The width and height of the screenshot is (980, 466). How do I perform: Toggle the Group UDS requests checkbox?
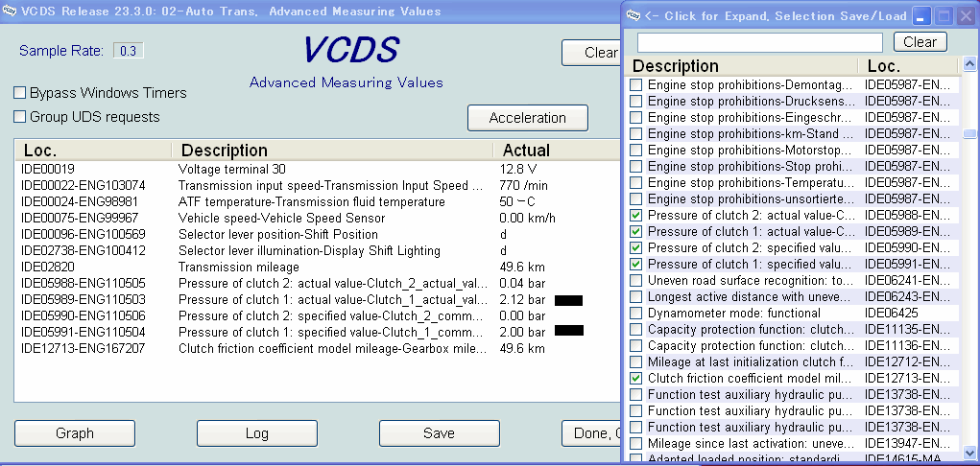20,117
